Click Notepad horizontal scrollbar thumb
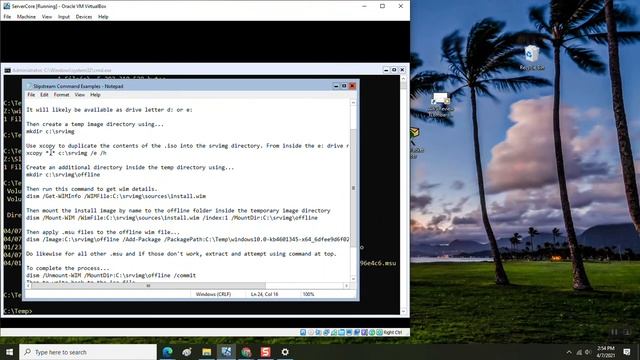 148,286
